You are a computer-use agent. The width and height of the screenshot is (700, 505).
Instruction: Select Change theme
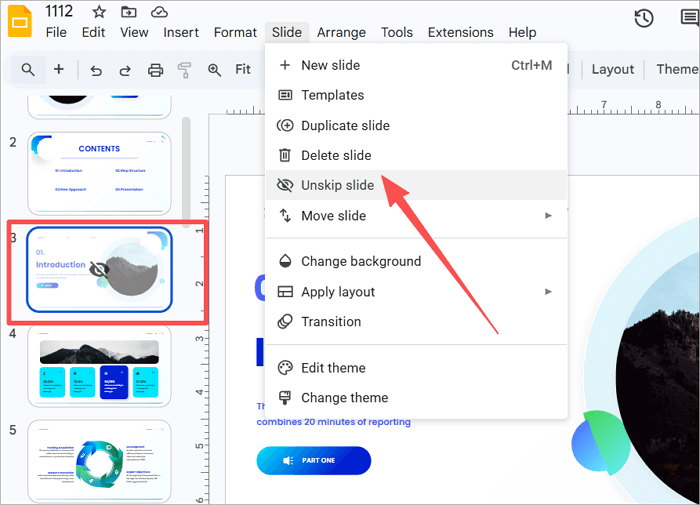416,397
